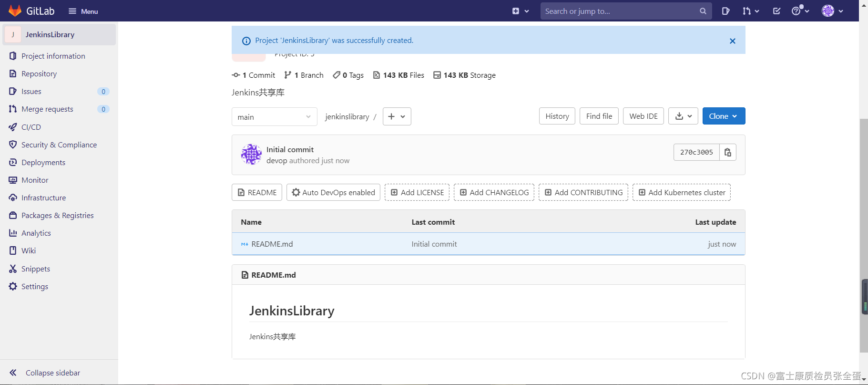The image size is (868, 385).
Task: Click Add Kubernetes cluster button
Action: (x=682, y=192)
